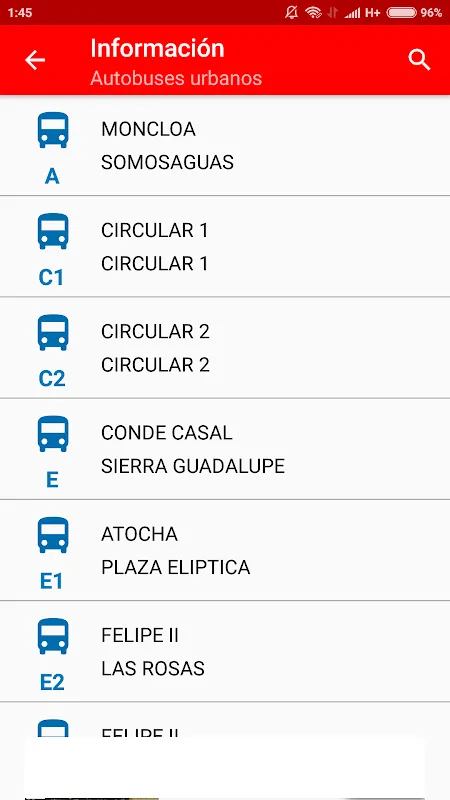
Task: Tap the battery indicator in status bar
Action: 402,13
